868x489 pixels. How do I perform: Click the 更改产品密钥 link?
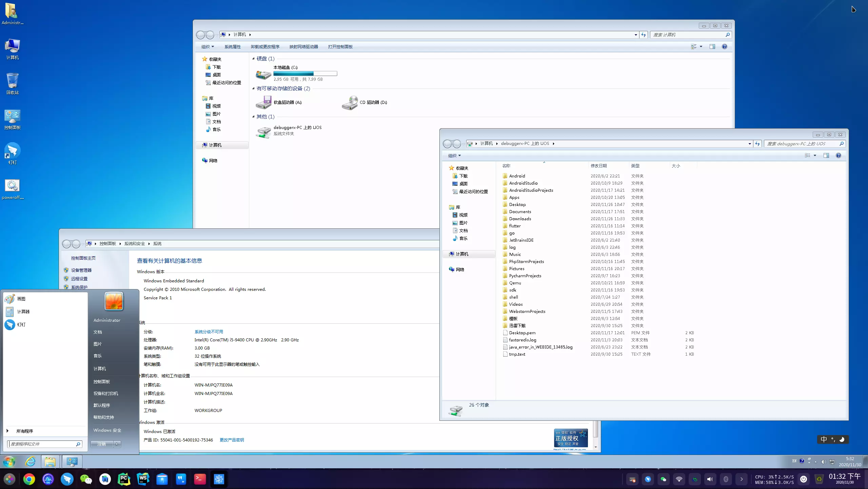pyautogui.click(x=232, y=440)
